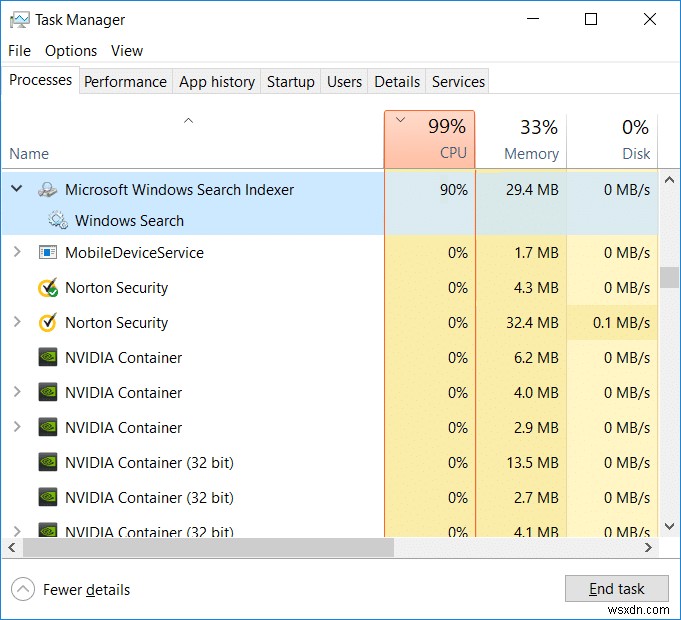Screen dimensions: 681x620
Task: Select the Windows Search child row
Action: point(330,221)
